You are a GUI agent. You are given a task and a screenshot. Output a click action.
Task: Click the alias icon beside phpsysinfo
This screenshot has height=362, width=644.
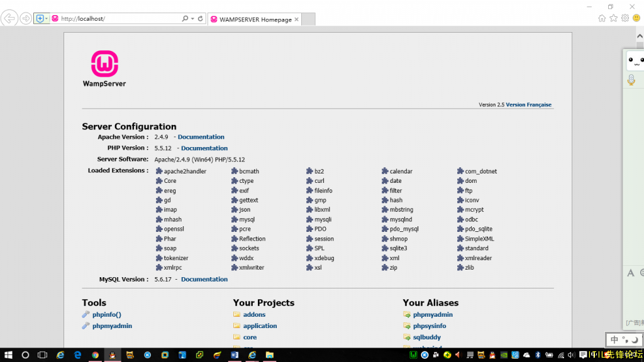pos(407,326)
